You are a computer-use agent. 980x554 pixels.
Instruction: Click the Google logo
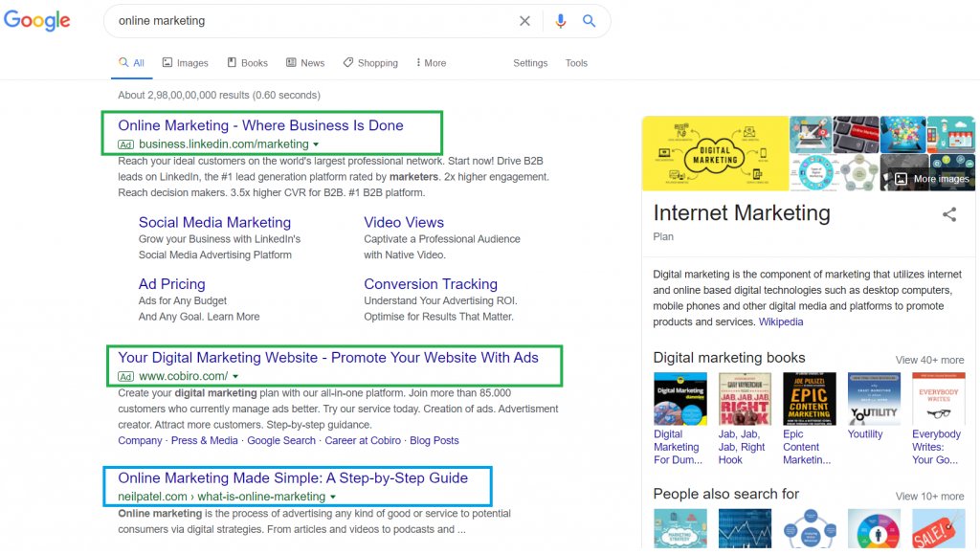point(37,21)
